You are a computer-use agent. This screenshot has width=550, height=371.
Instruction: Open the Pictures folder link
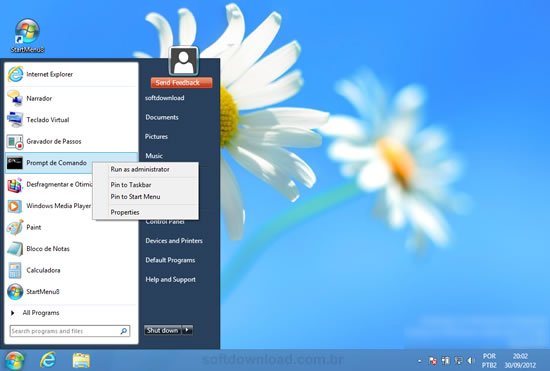156,136
